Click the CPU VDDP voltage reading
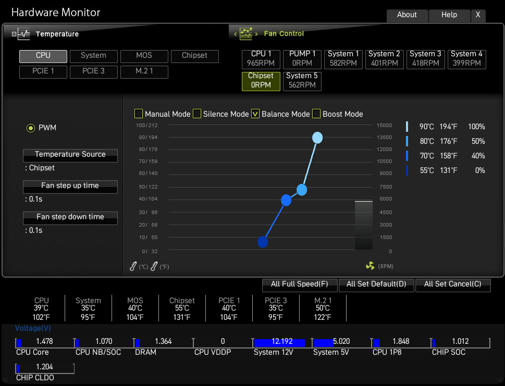The width and height of the screenshot is (505, 386). (223, 342)
